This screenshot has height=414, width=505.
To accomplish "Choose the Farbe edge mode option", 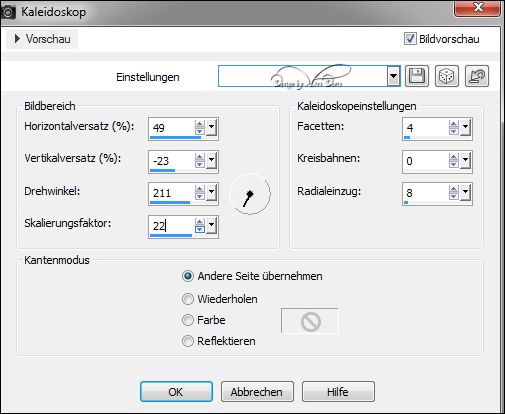I will 188,320.
